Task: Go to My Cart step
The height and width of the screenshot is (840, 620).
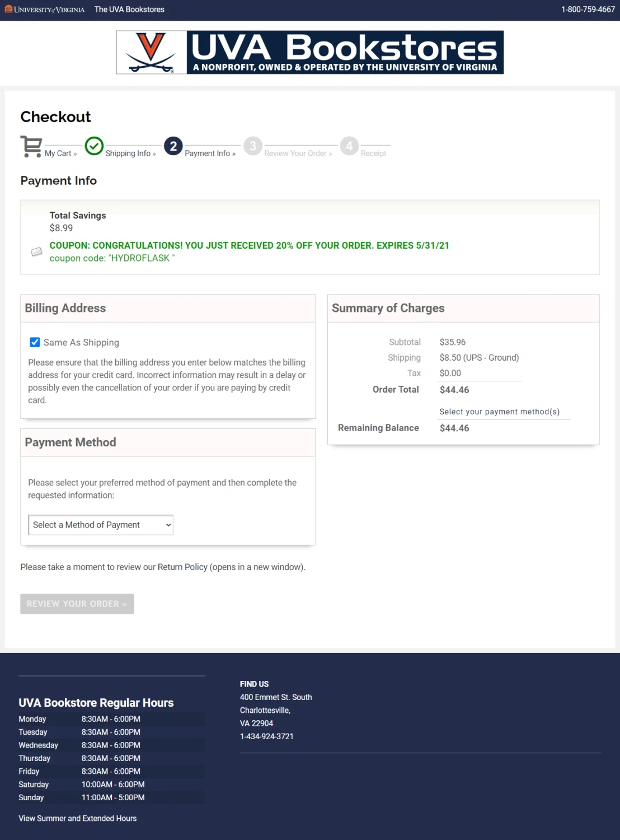Action: coord(60,153)
